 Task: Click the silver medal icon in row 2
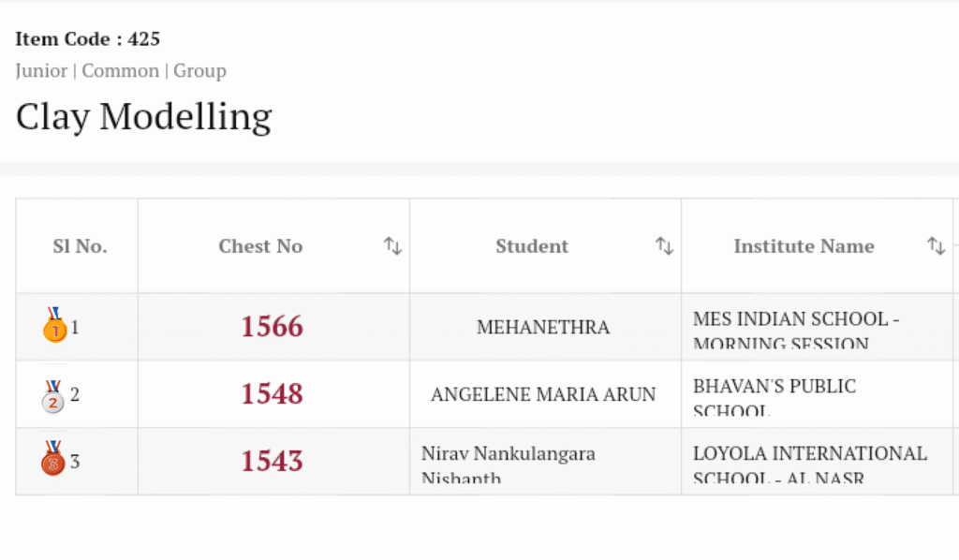tap(53, 395)
